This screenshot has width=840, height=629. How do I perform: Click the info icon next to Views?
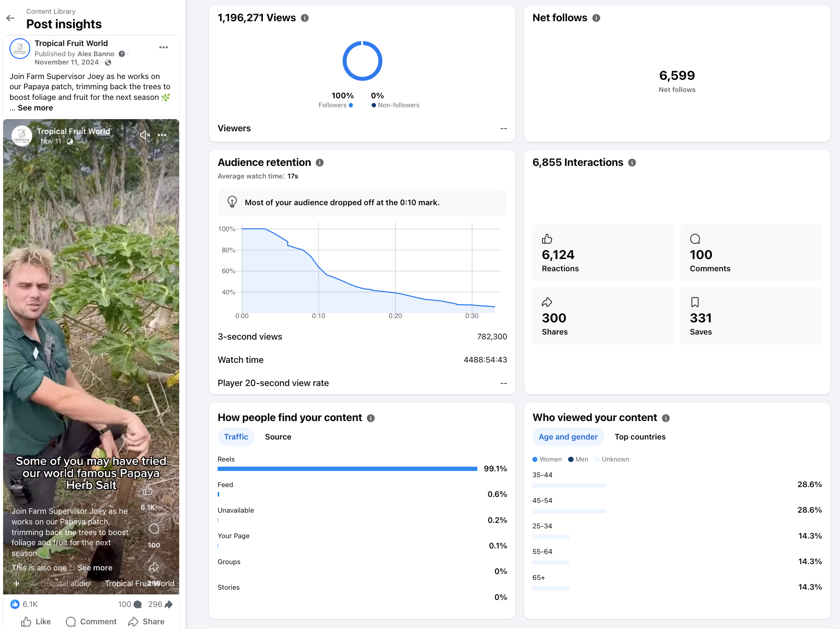tap(304, 18)
